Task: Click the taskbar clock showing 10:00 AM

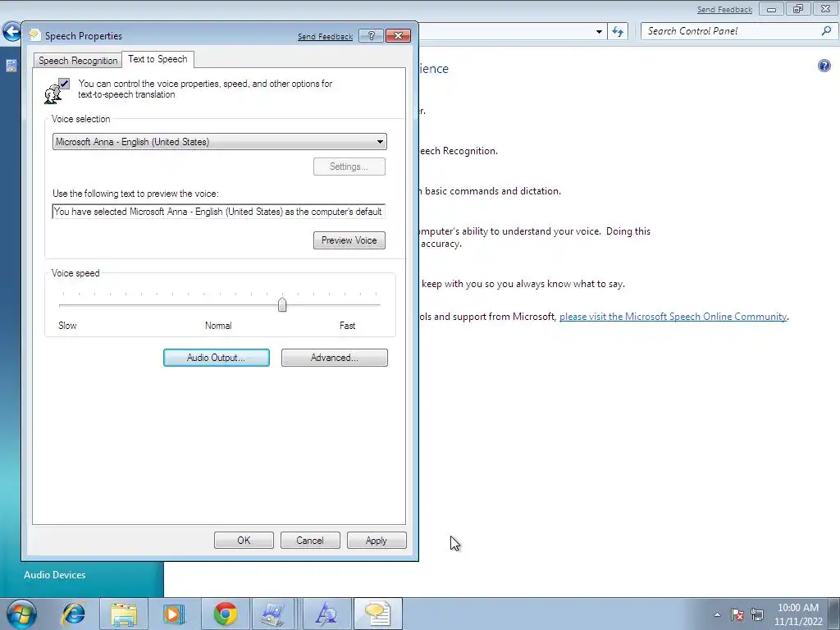Action: 798,614
